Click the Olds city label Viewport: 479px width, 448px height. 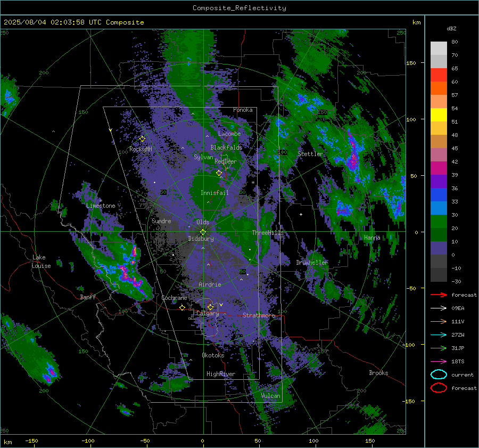pos(203,222)
